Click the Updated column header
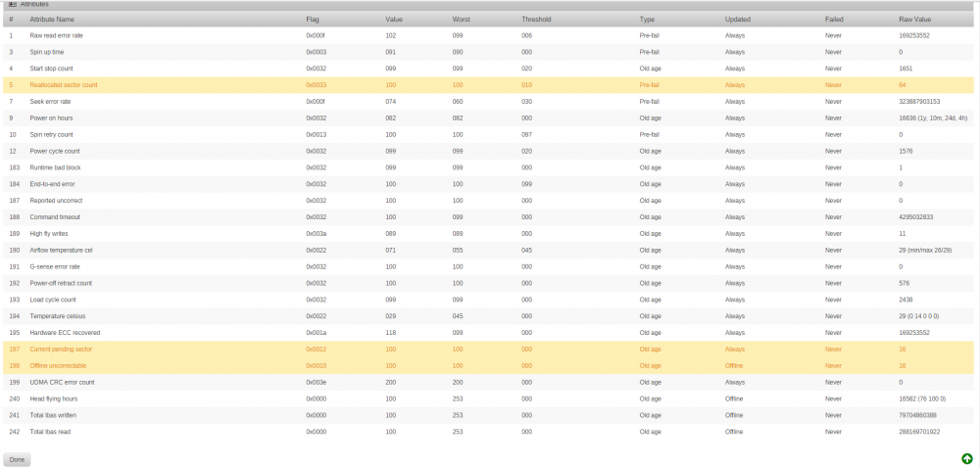 [x=738, y=20]
